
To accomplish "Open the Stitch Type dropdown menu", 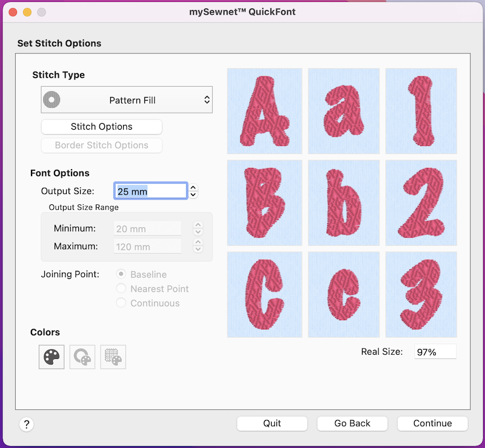I will (x=127, y=99).
